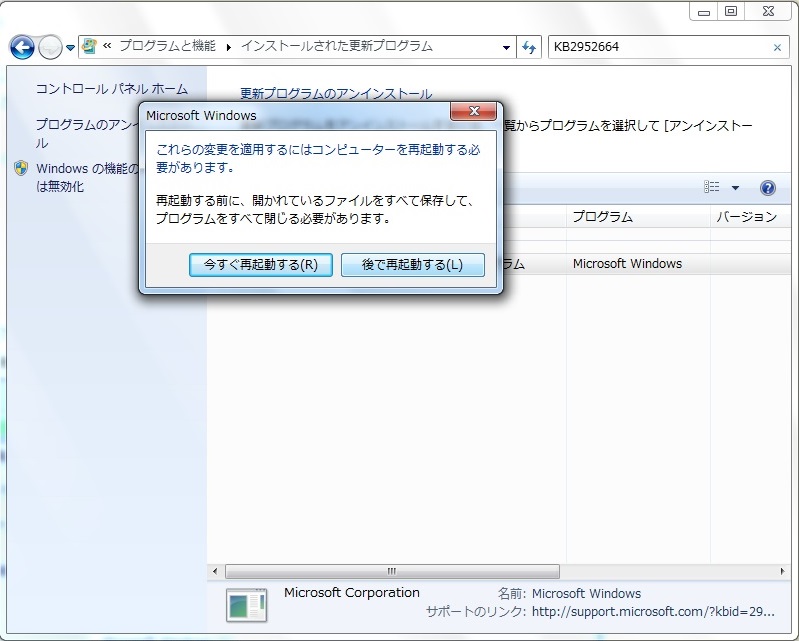Click the update thumbnail in details pane
This screenshot has height=641, width=799.
click(x=247, y=605)
